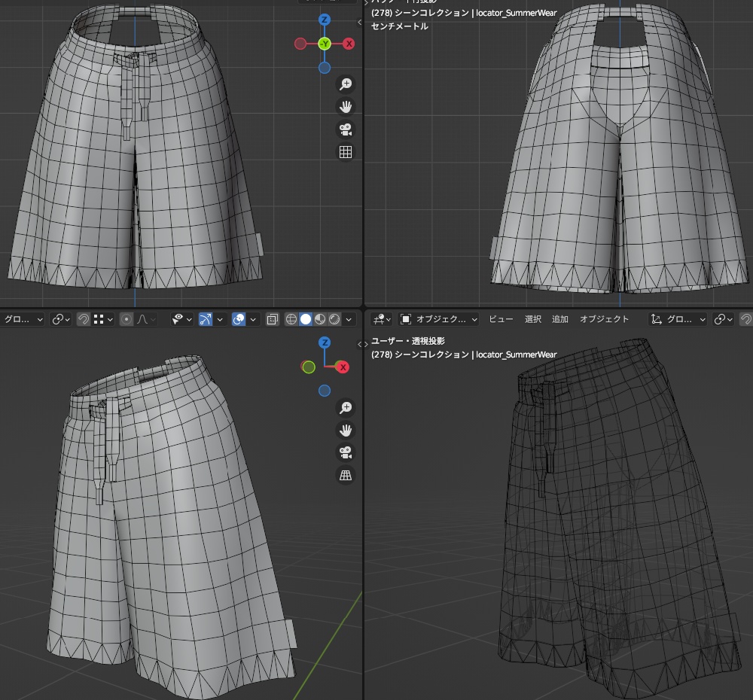
Task: Click locator_SummerWear text in the upper-right viewport
Action: click(x=517, y=13)
